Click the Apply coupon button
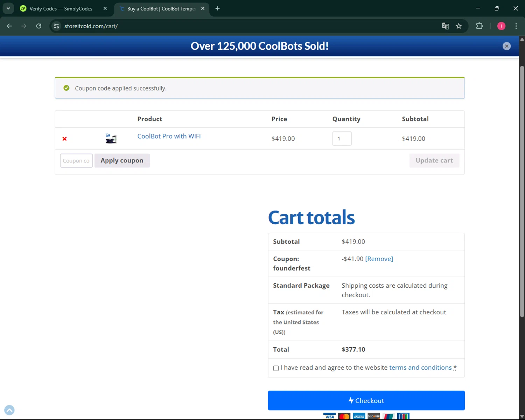The image size is (525, 420). pyautogui.click(x=122, y=161)
